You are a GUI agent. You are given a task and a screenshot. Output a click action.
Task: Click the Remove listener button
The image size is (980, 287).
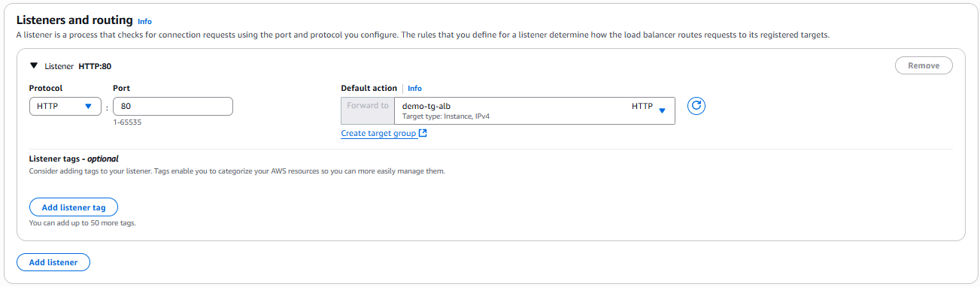[924, 65]
